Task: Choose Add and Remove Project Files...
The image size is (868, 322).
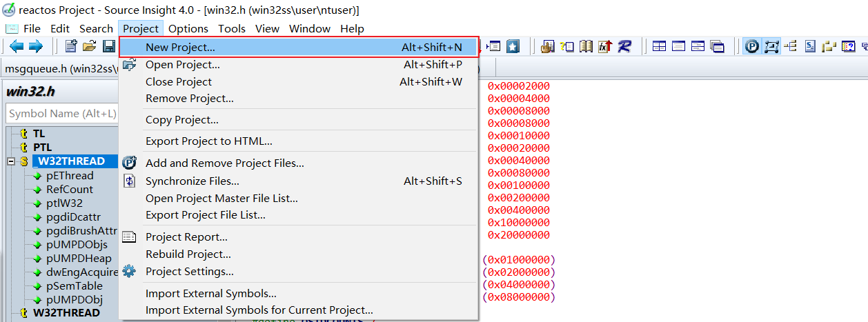Action: click(299, 163)
